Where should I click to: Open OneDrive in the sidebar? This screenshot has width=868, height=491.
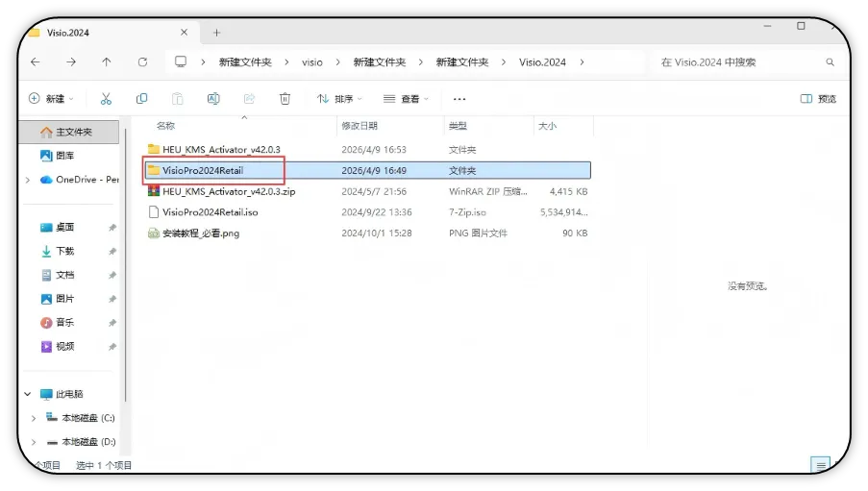[80, 180]
